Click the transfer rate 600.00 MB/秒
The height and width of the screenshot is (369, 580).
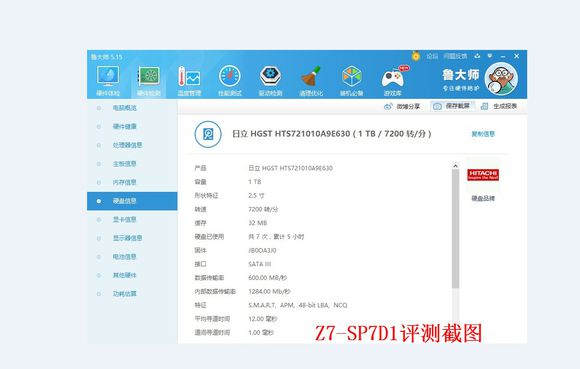pyautogui.click(x=267, y=278)
